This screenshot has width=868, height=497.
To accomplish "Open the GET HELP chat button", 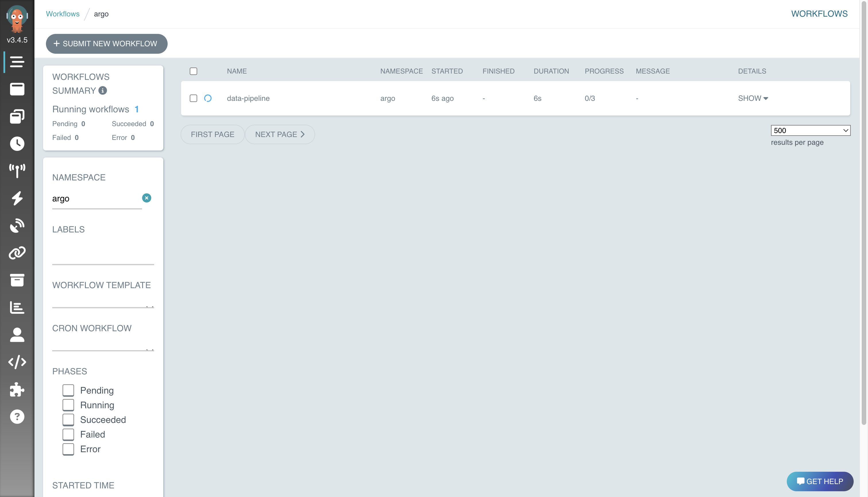I will 819,481.
